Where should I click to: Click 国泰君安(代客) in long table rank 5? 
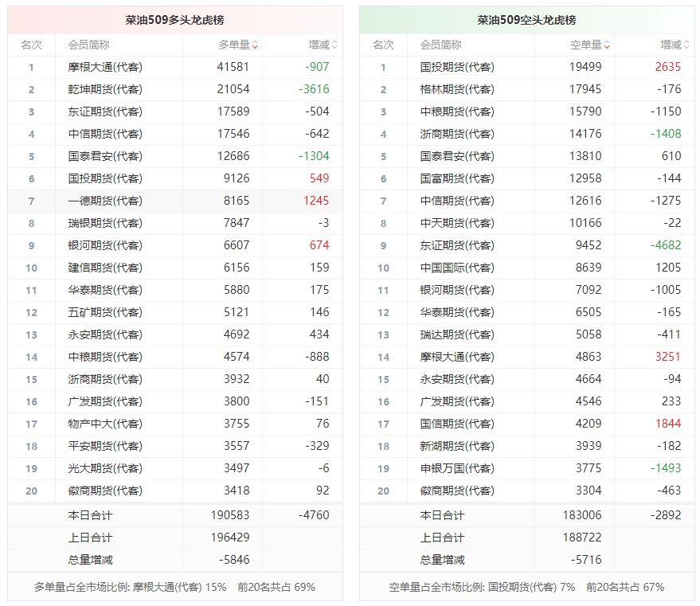105,156
